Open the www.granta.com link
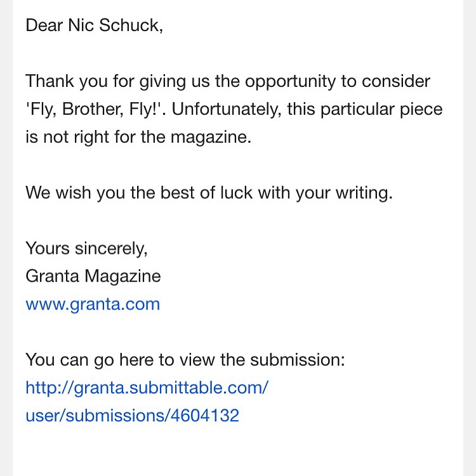 pyautogui.click(x=93, y=304)
